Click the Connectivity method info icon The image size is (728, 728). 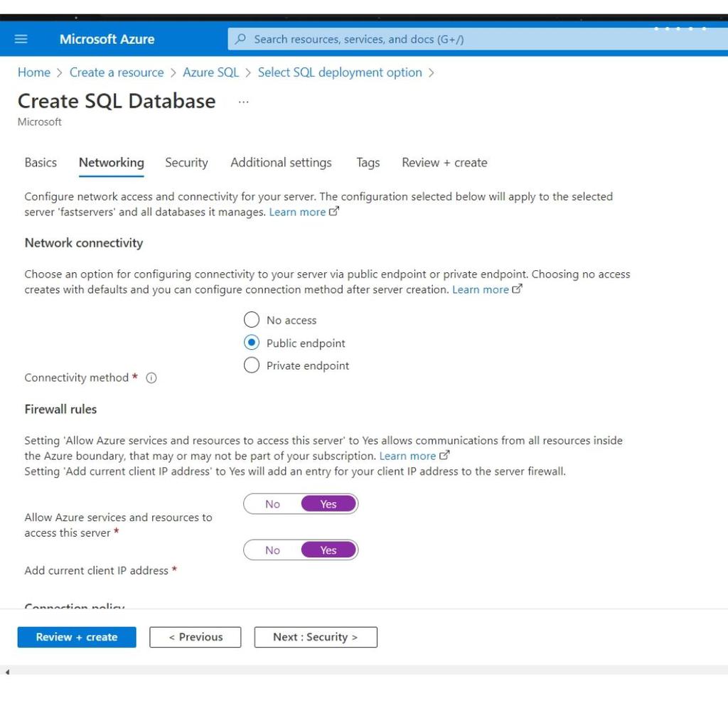pos(151,378)
